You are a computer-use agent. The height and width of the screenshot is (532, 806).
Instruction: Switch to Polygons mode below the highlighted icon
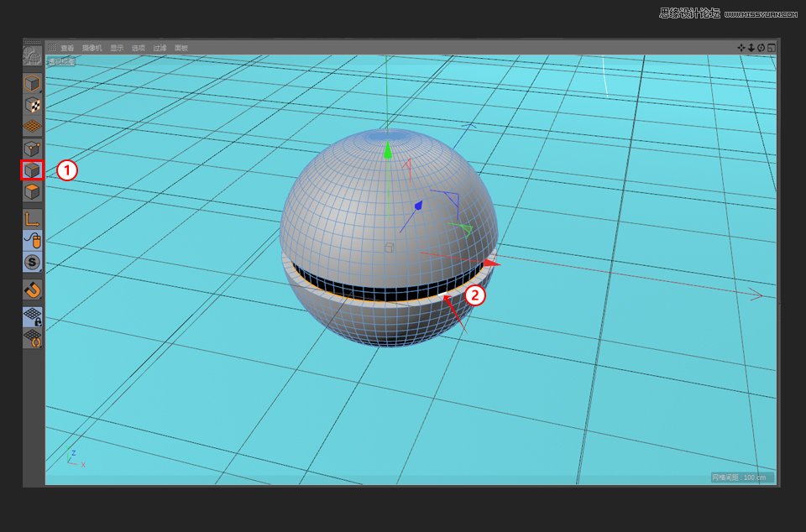pyautogui.click(x=30, y=190)
